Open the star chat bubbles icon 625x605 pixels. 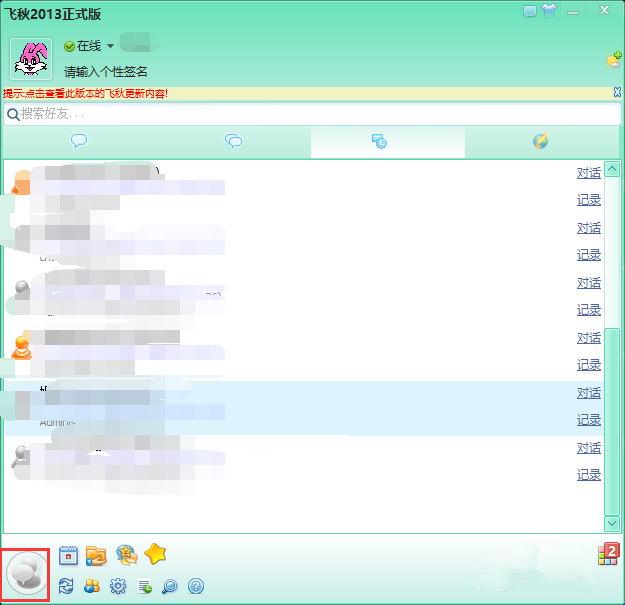pos(127,555)
